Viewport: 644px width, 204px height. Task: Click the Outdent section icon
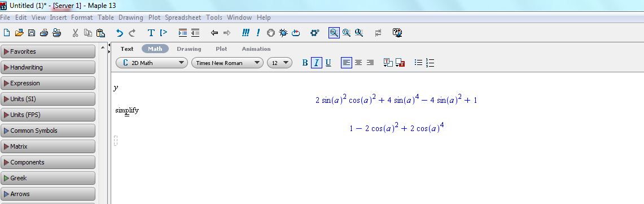pyautogui.click(x=195, y=33)
